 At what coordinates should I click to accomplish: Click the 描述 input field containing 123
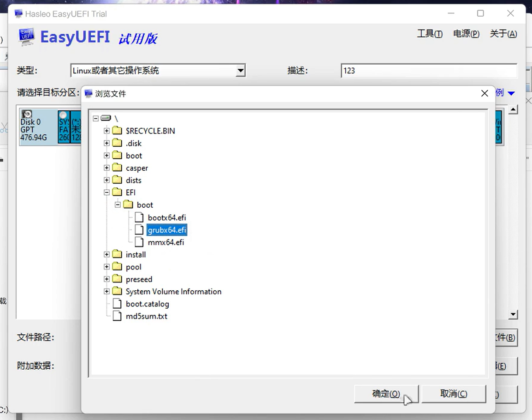429,71
